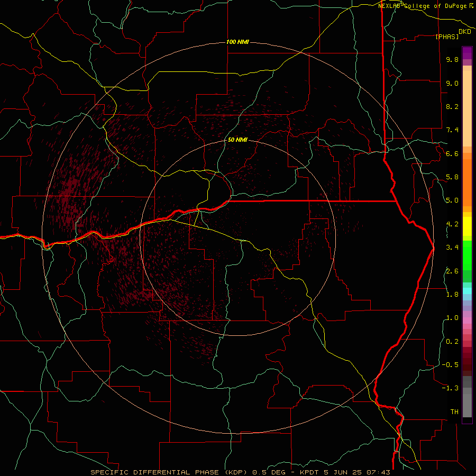Click the 100 NMI range ring label

[237, 42]
